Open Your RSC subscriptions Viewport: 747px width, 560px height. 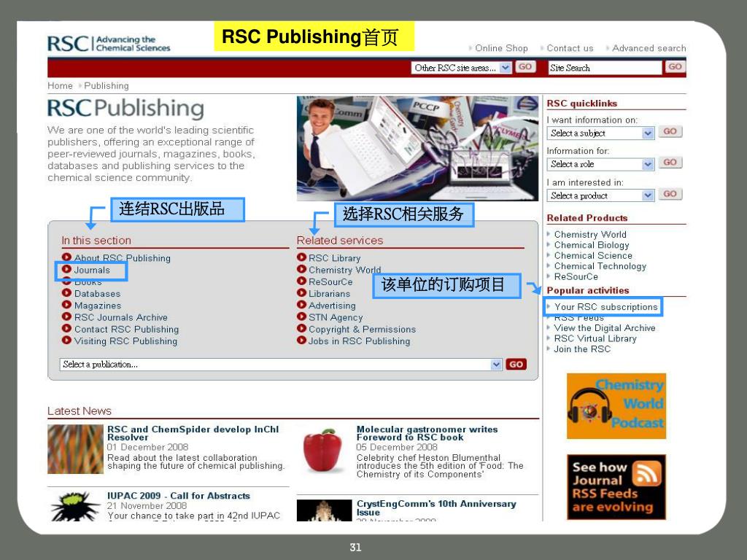[606, 307]
